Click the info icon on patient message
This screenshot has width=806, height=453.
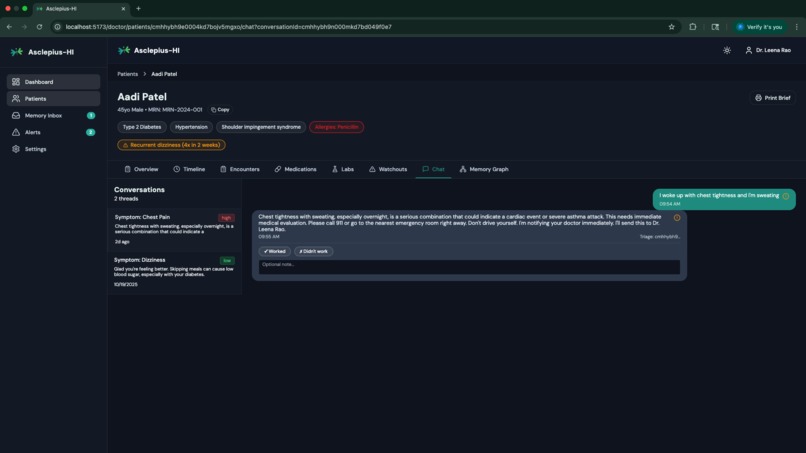coord(785,196)
